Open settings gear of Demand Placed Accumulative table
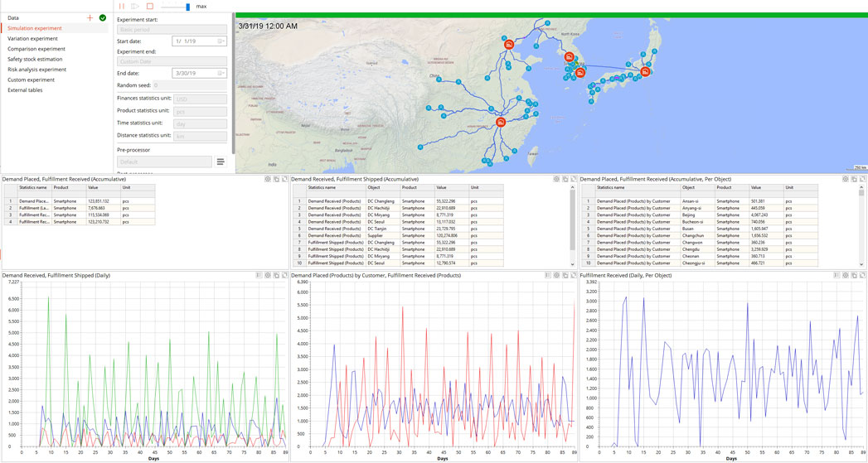 click(x=268, y=179)
